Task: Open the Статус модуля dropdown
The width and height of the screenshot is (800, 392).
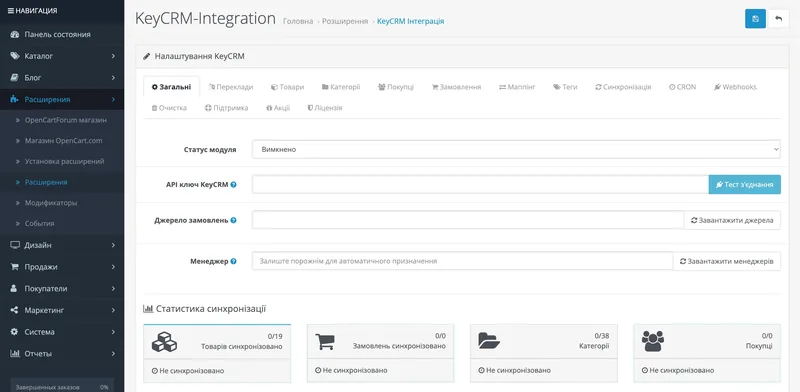Action: (x=516, y=150)
